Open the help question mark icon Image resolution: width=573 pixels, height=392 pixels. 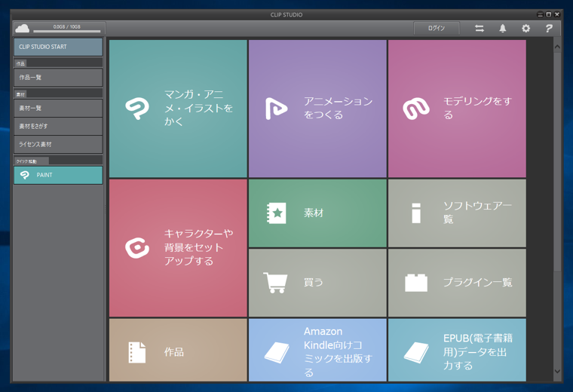coord(549,28)
